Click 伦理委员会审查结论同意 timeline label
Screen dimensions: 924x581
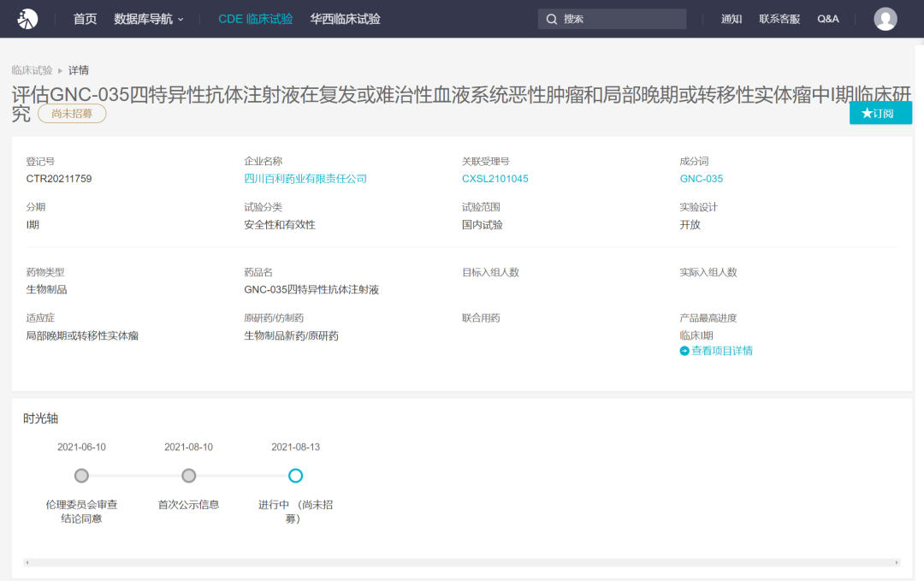pos(81,512)
